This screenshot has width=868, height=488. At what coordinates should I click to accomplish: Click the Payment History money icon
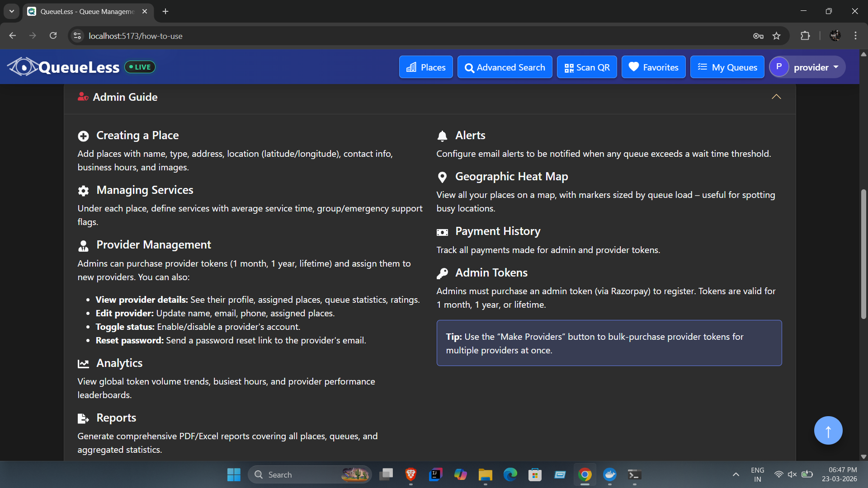tap(442, 232)
